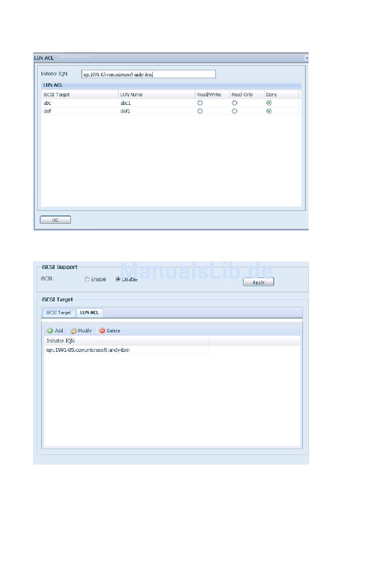
Task: Click the abc target cell
Action: click(80, 103)
